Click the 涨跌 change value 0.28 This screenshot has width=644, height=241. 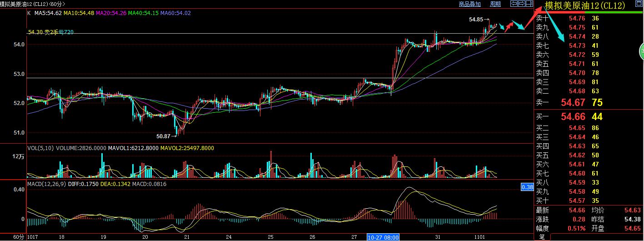pos(579,219)
